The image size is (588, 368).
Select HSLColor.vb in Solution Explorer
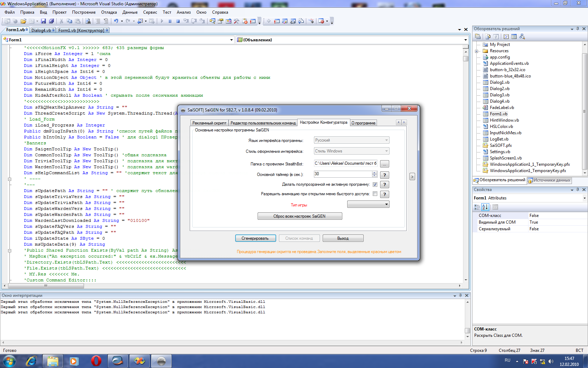click(x=501, y=127)
